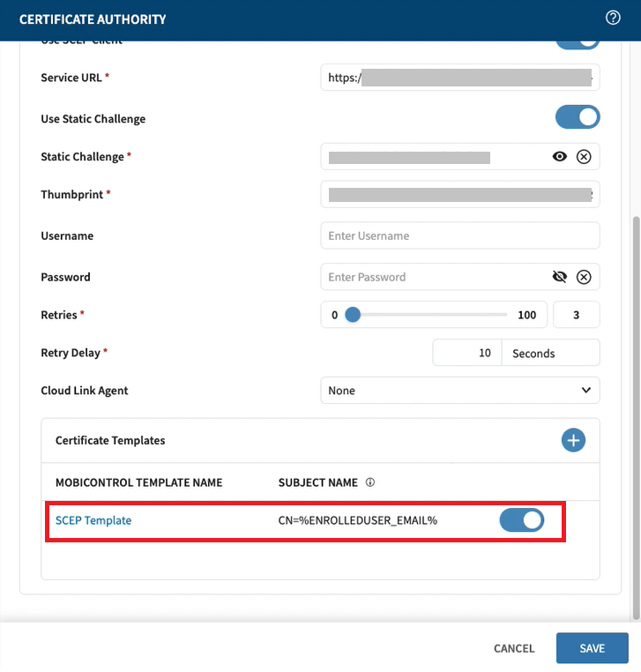Click the Service URL text field
Image resolution: width=641 pixels, height=672 pixels.
459,78
